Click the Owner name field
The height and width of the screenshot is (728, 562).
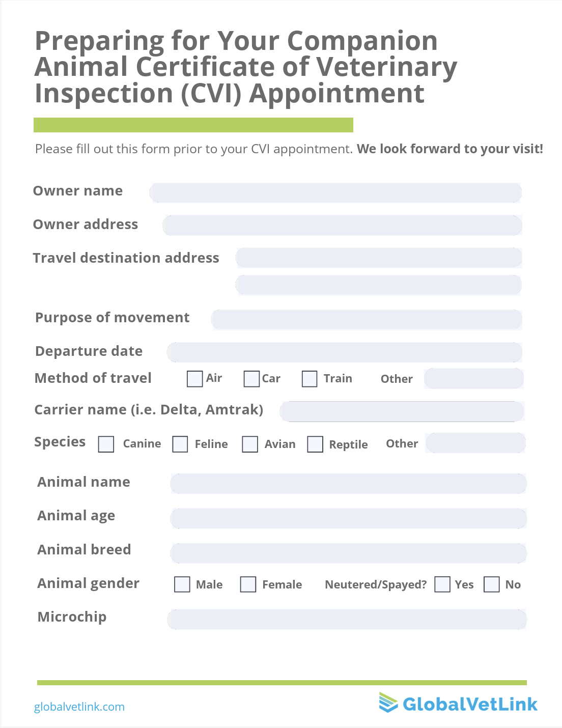(x=335, y=193)
